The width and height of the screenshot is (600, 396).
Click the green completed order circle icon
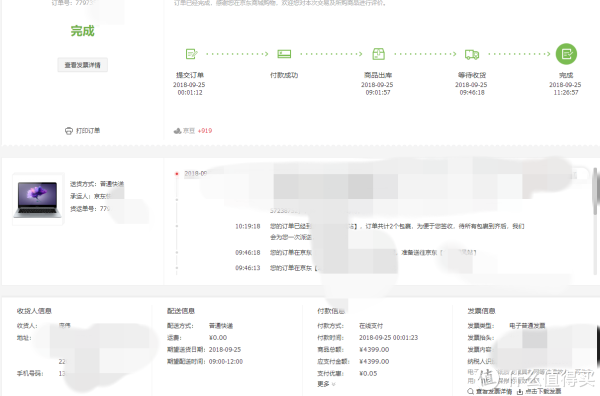pos(566,54)
